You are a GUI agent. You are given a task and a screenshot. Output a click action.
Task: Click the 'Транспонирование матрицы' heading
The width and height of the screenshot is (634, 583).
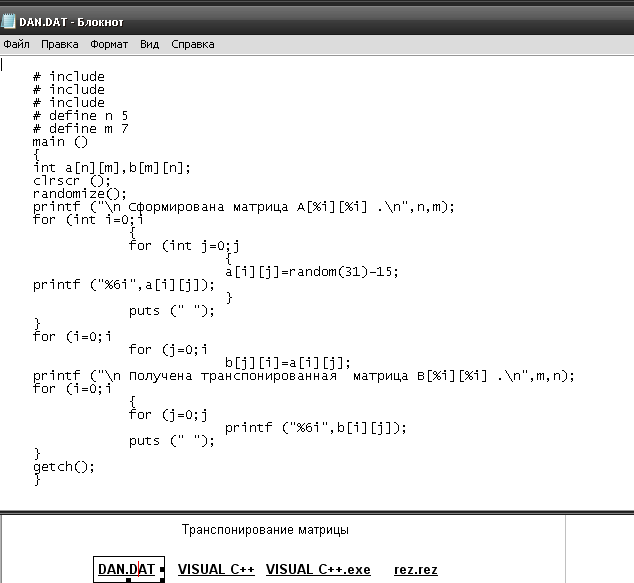click(x=265, y=530)
